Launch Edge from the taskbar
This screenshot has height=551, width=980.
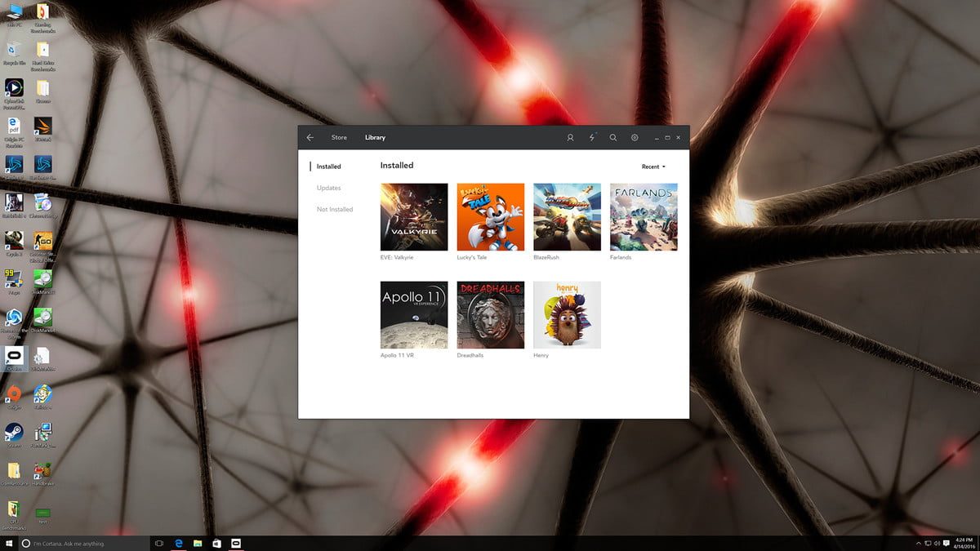pos(178,543)
